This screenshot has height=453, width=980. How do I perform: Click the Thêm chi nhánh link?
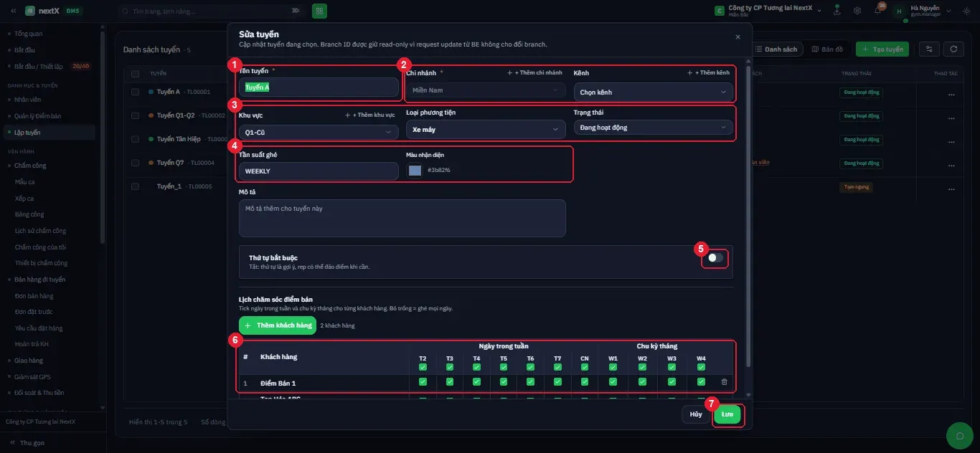535,73
